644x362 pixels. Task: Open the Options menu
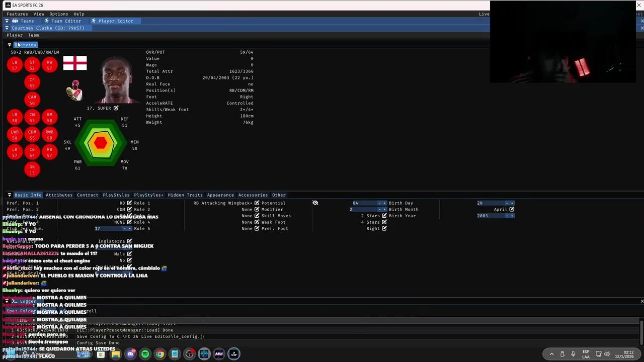pyautogui.click(x=59, y=14)
